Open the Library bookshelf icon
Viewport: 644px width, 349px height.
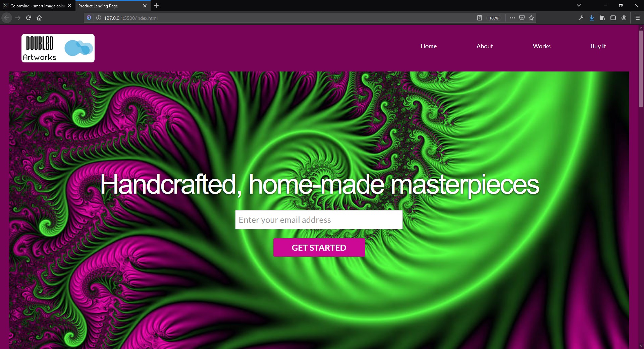pos(602,18)
